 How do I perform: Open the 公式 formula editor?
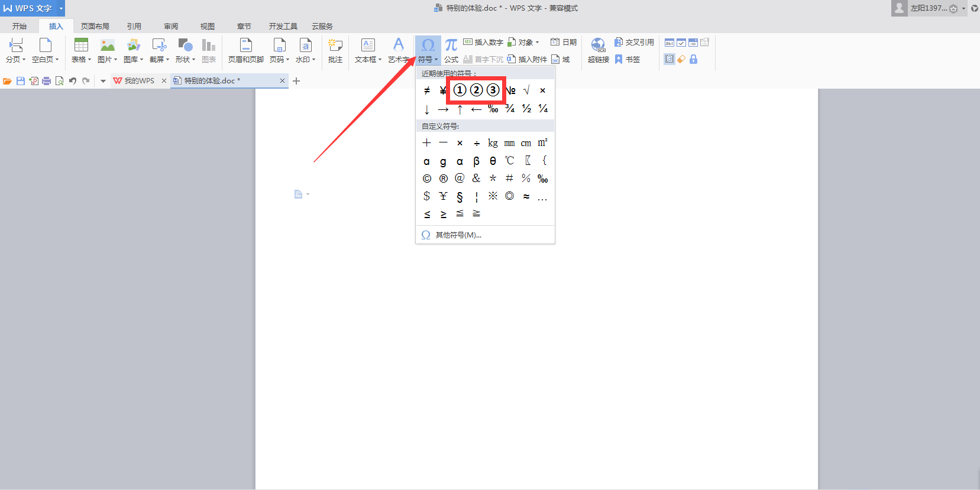click(x=451, y=50)
